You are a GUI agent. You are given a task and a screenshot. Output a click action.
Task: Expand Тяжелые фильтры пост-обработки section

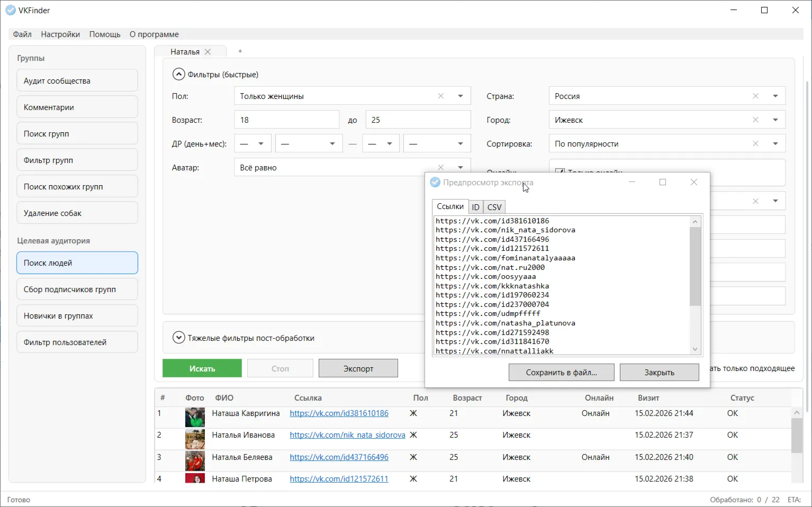tap(179, 338)
